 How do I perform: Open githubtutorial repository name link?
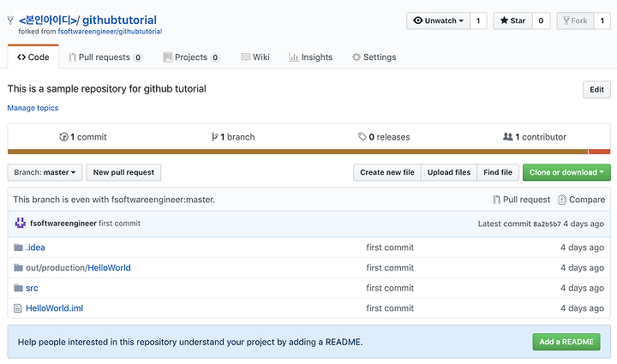click(119, 20)
